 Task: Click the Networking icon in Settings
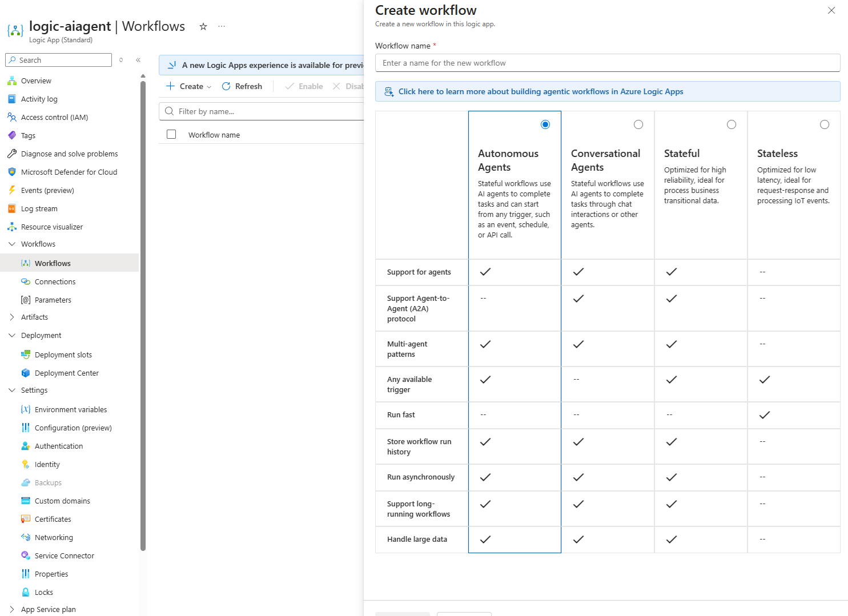coord(26,538)
